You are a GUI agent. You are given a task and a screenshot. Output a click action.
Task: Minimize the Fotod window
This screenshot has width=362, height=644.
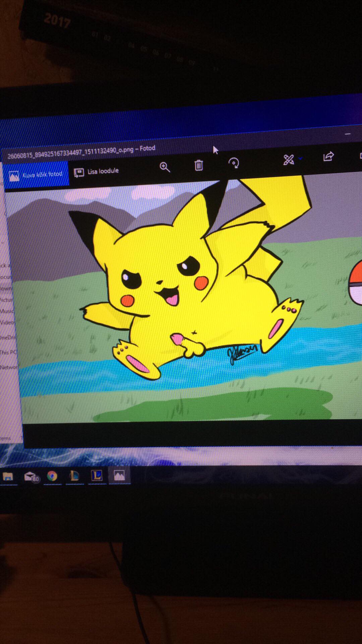tap(348, 134)
